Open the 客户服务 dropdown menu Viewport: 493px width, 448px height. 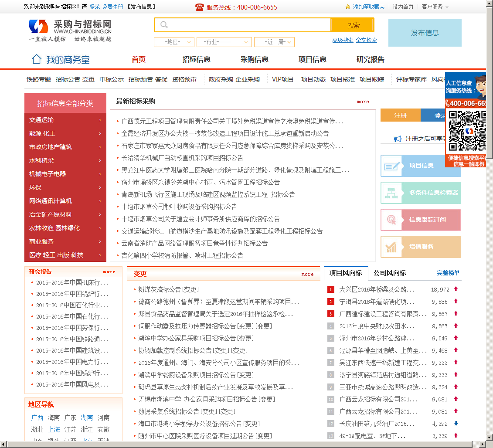pos(435,7)
